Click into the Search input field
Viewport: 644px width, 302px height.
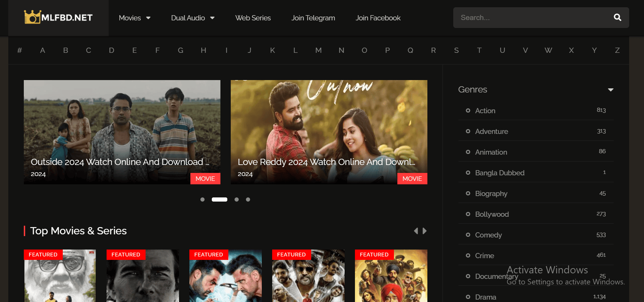coord(531,18)
